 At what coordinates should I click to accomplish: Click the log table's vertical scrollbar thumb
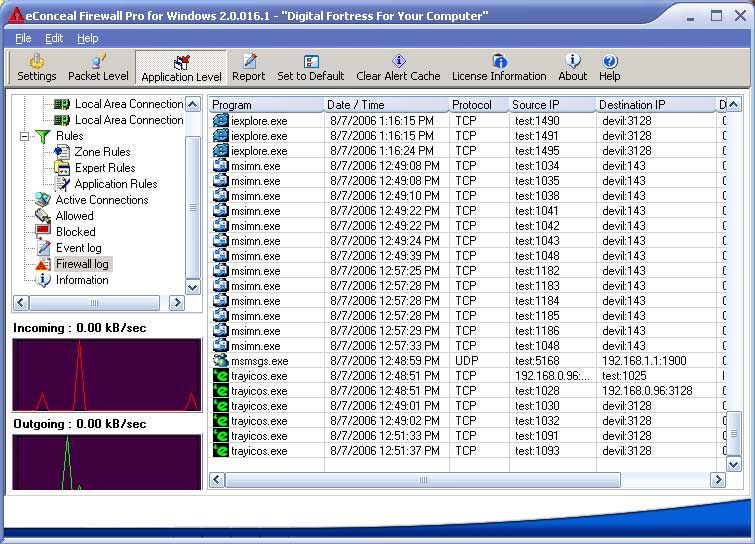coord(733,433)
